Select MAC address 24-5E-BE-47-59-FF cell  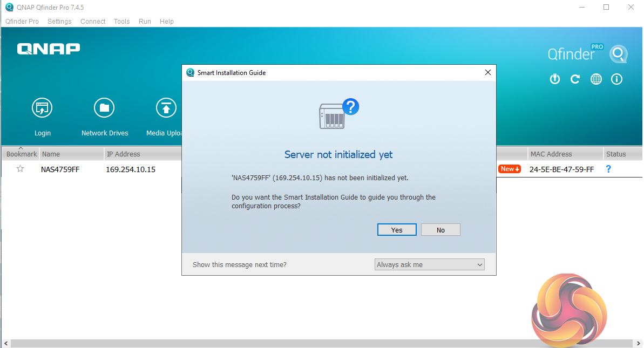pos(561,169)
